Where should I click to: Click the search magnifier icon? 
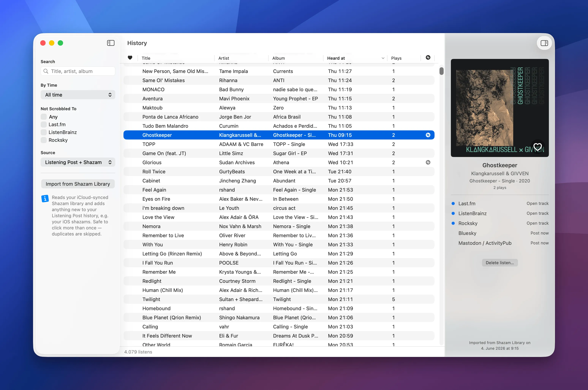click(x=46, y=71)
